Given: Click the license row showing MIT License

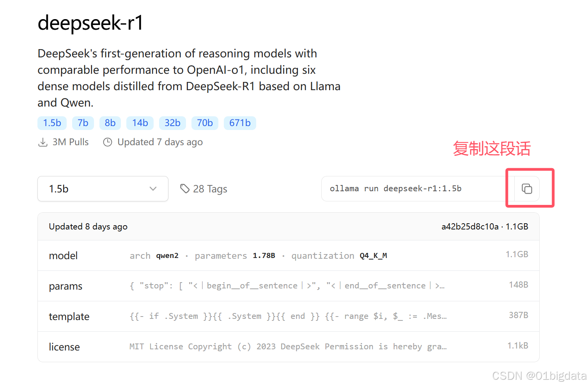Looking at the screenshot, I should click(287, 347).
